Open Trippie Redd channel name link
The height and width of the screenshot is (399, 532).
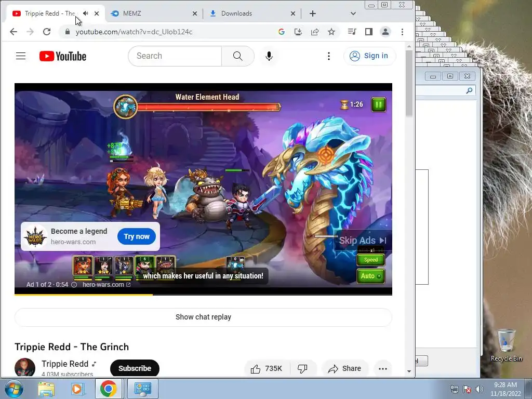pyautogui.click(x=65, y=364)
